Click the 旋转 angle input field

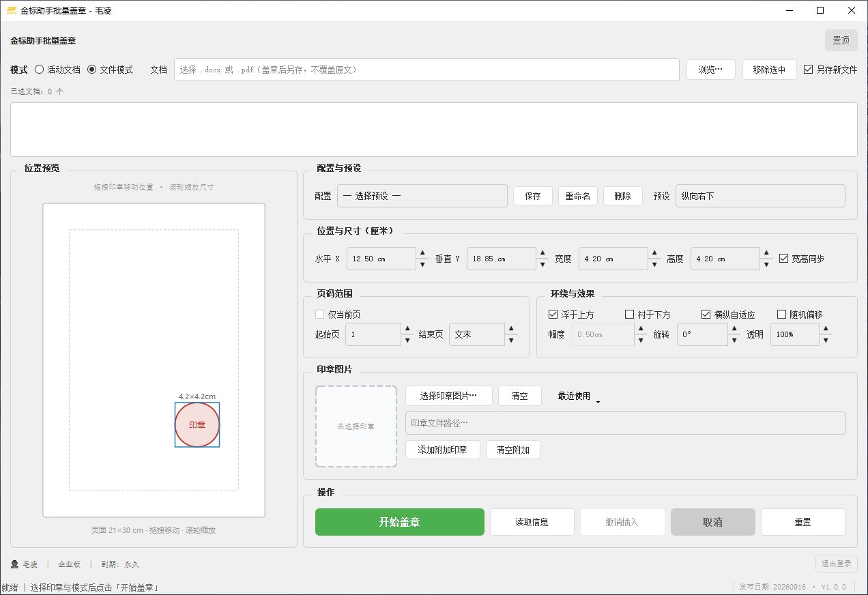coord(702,334)
